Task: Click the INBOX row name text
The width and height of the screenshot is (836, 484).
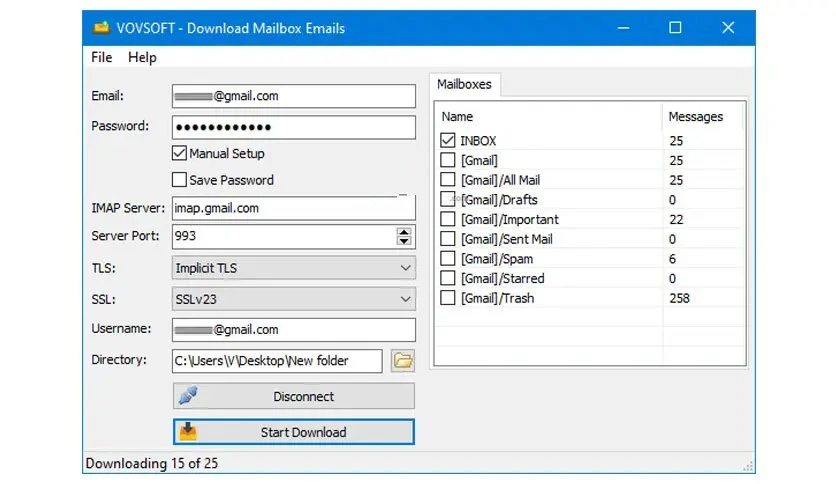Action: (478, 141)
